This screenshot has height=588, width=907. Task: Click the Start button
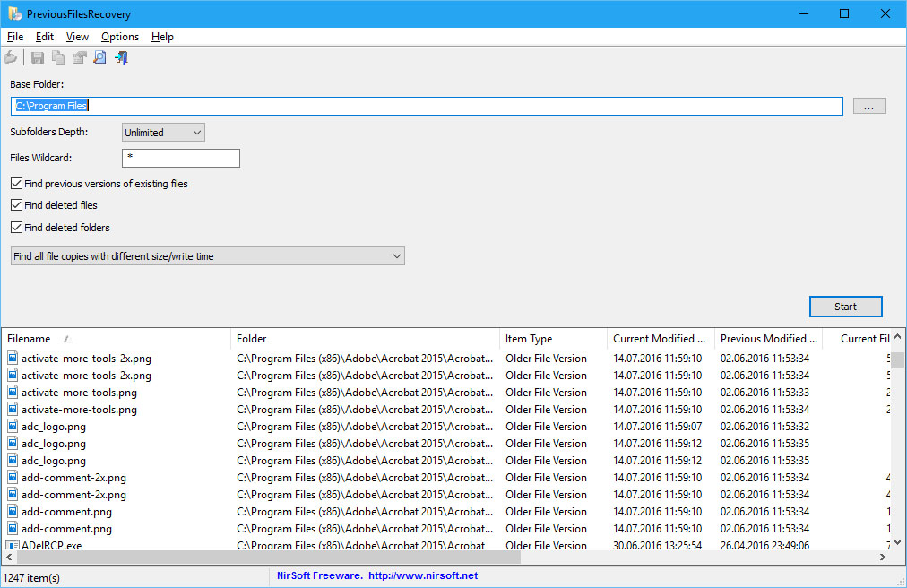tap(845, 307)
